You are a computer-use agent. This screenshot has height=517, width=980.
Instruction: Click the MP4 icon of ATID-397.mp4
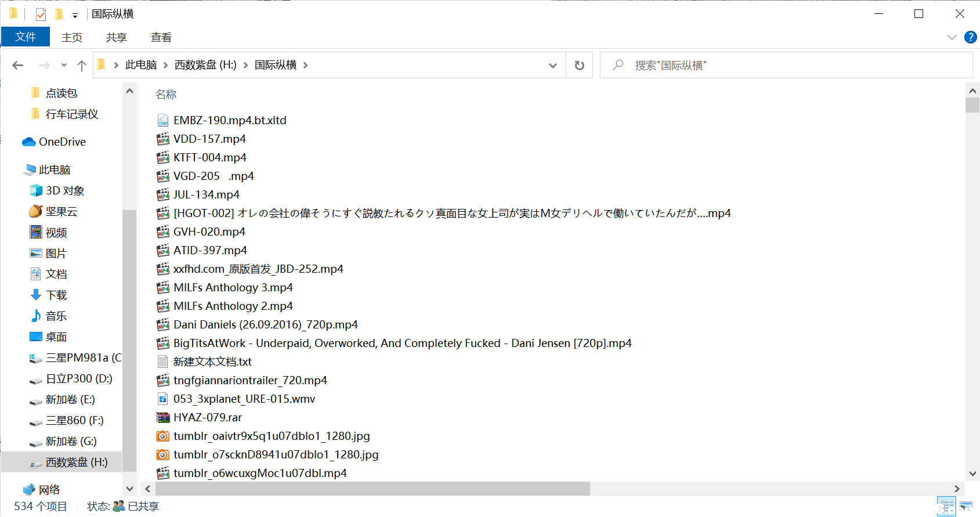[163, 250]
